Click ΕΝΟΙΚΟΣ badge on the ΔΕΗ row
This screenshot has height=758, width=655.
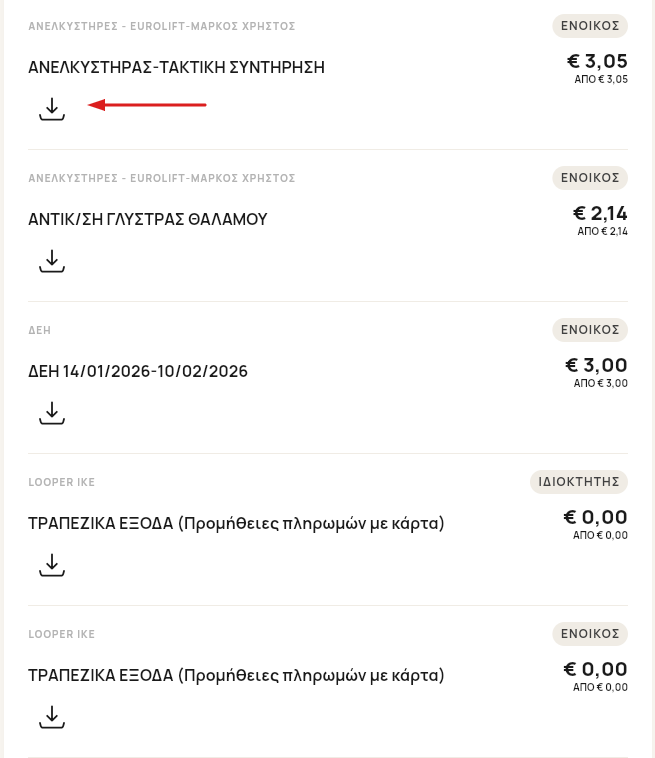590,330
